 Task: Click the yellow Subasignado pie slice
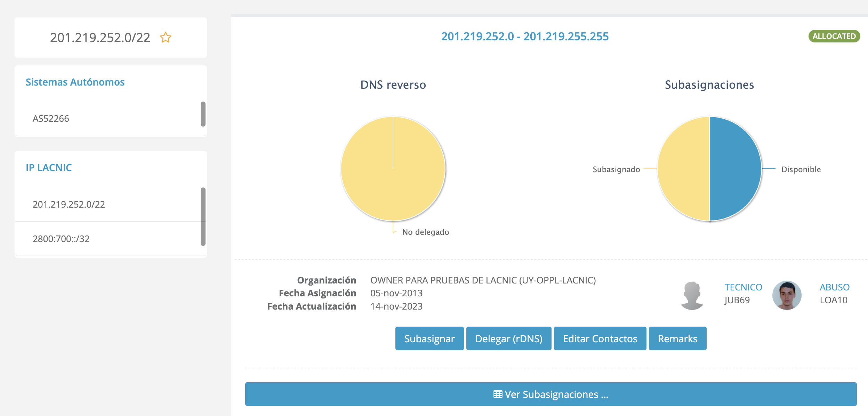click(683, 169)
